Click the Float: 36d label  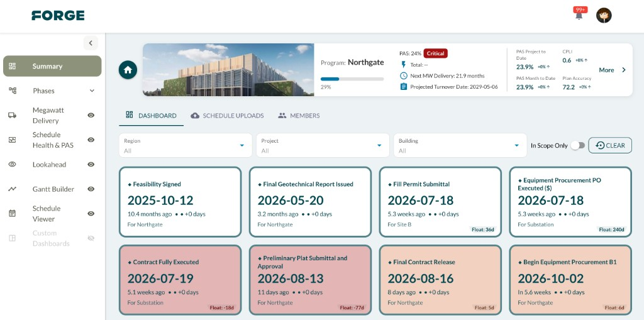(x=484, y=229)
